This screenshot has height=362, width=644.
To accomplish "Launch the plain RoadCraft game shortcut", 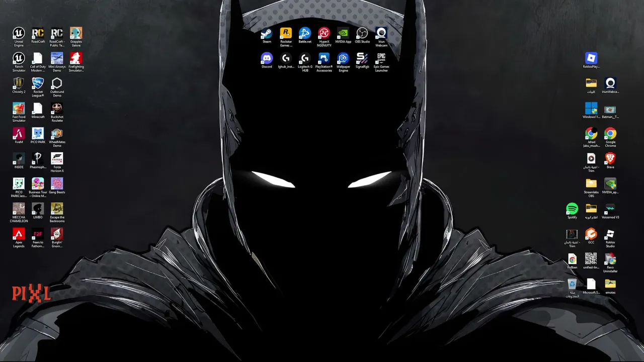I will [38, 35].
